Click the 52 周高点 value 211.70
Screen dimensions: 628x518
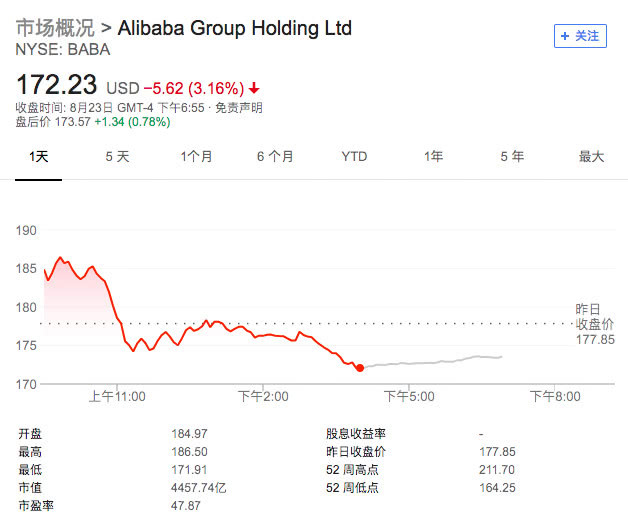point(497,470)
